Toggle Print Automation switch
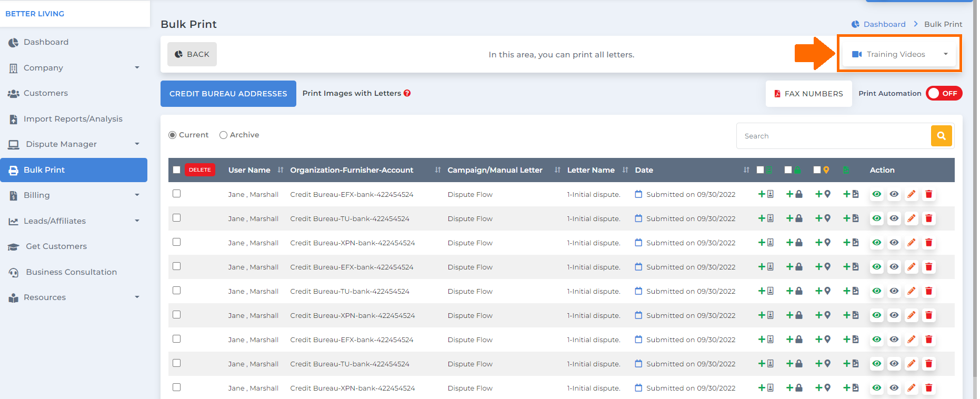 [x=944, y=93]
